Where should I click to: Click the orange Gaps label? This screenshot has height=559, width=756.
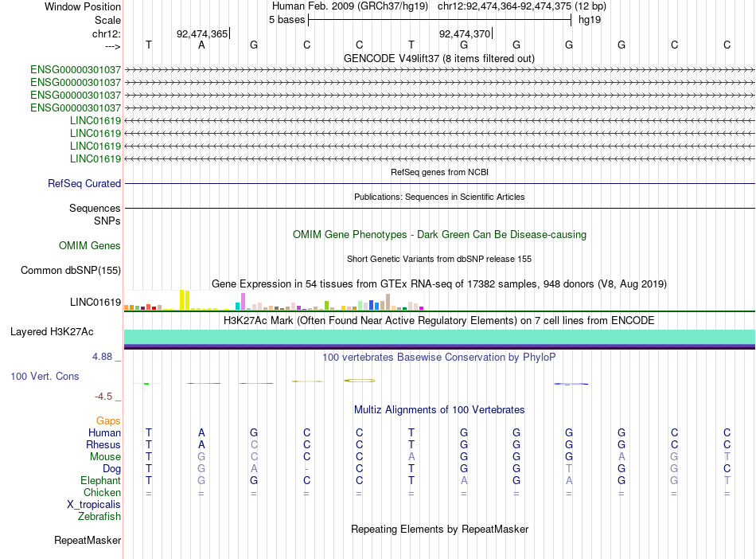pos(108,420)
